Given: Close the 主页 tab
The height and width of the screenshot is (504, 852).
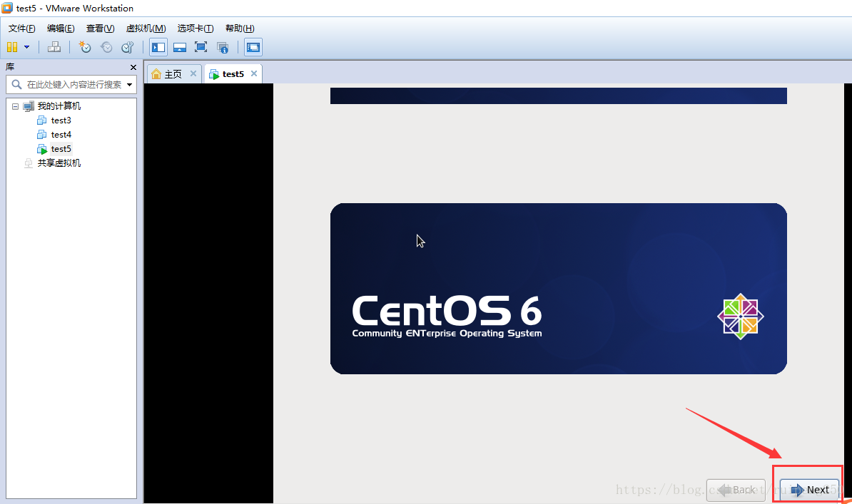Looking at the screenshot, I should (193, 73).
